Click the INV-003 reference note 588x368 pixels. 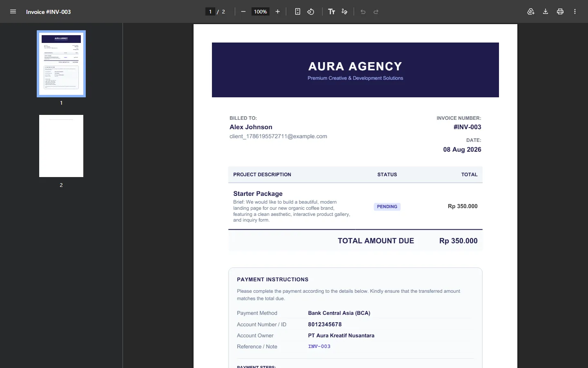(319, 347)
